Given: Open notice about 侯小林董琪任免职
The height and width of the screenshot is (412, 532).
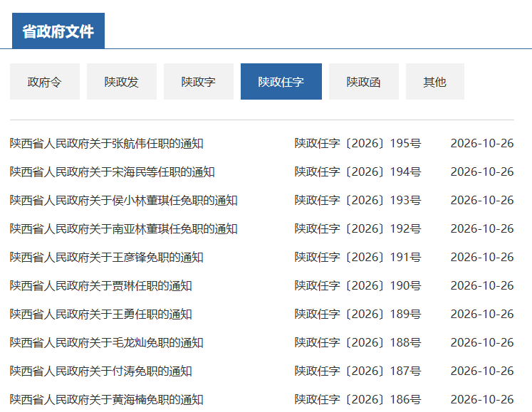Looking at the screenshot, I should point(123,201).
